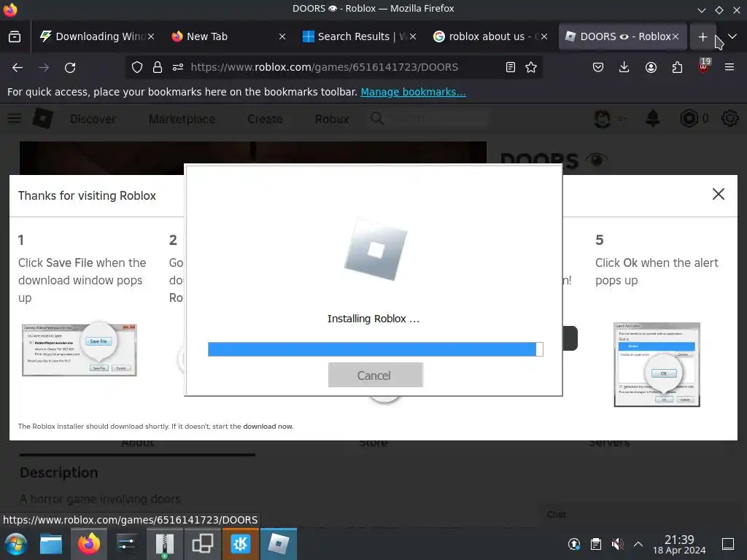This screenshot has height=560, width=747.
Task: Open Firefox application menu
Action: 729,68
